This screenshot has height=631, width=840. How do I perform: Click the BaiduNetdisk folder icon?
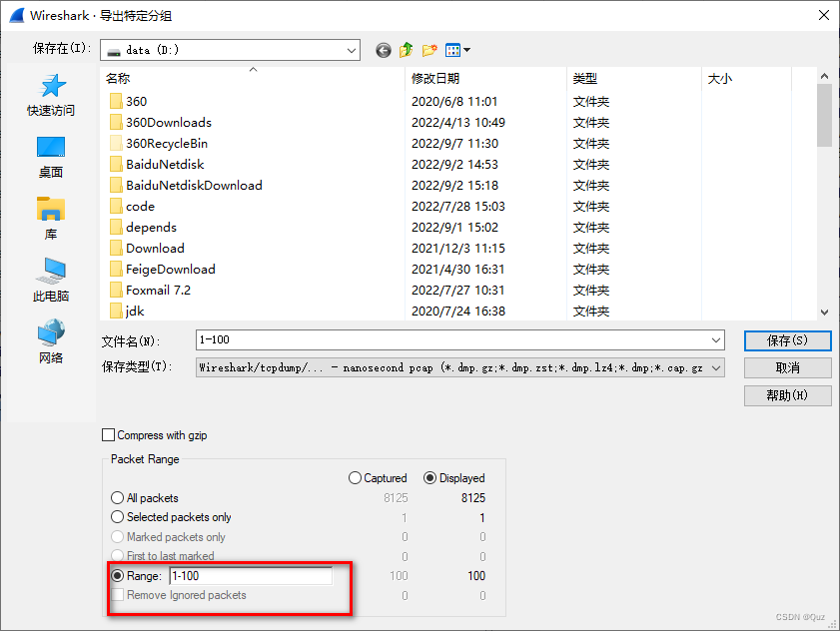tap(116, 164)
